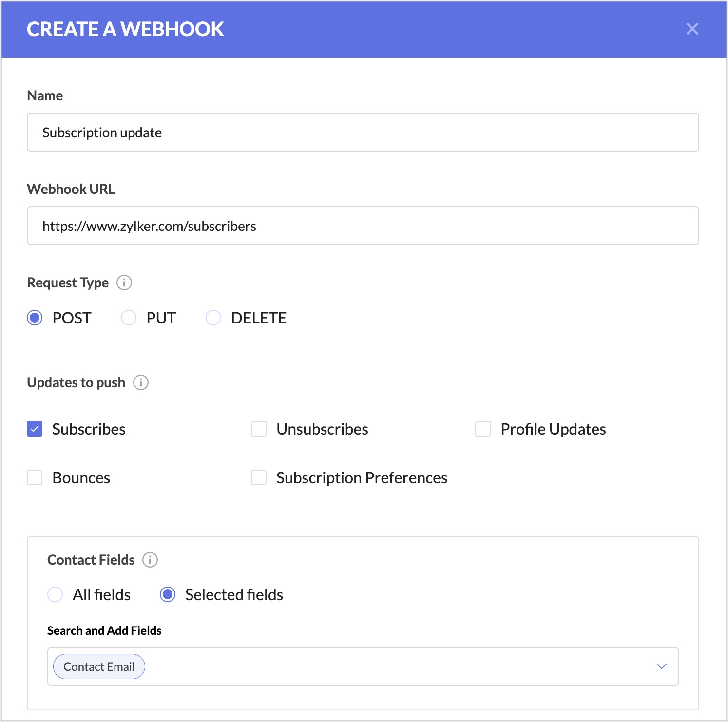Screen dimensions: 728x722
Task: Tick the Bounces checkbox
Action: 35,478
